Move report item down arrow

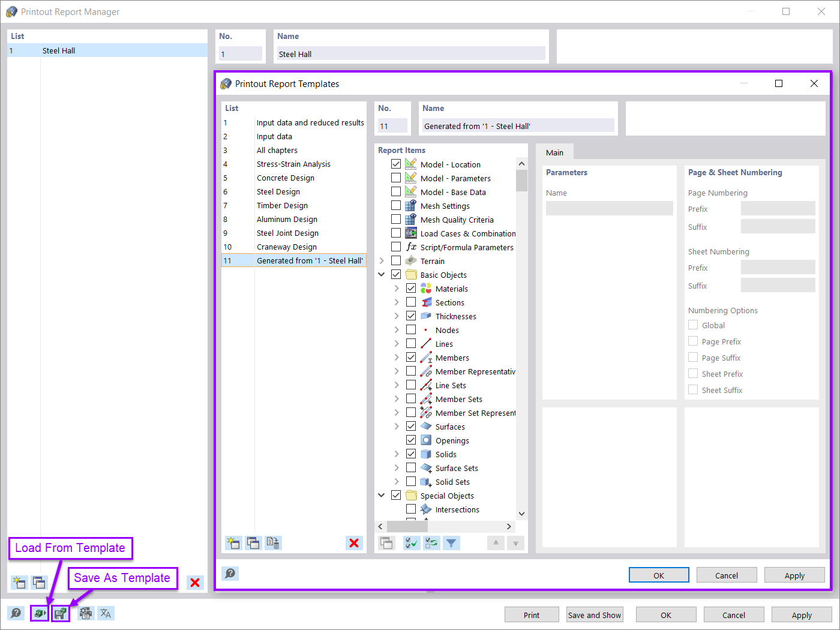coord(515,543)
